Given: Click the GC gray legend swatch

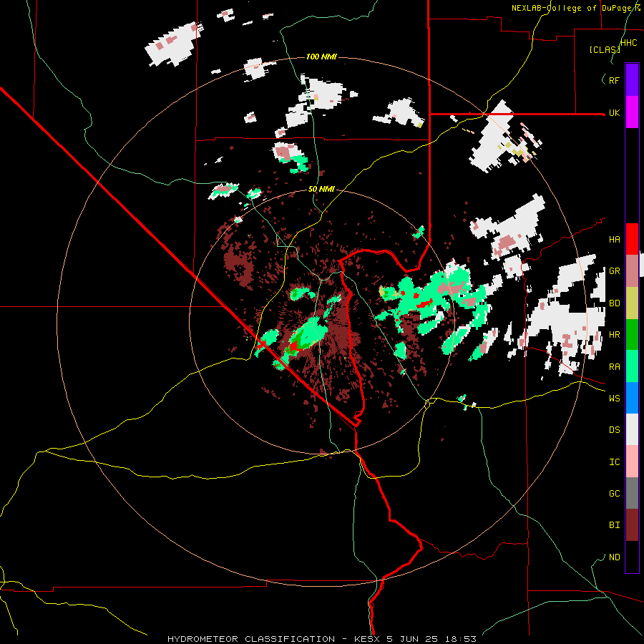Looking at the screenshot, I should pos(632,493).
